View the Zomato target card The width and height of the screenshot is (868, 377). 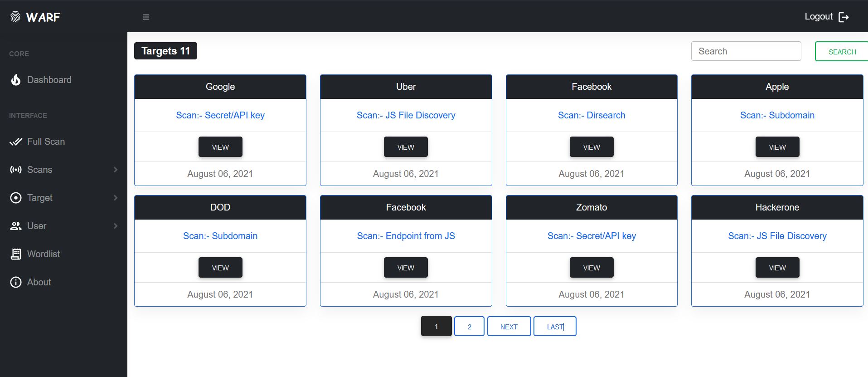[x=592, y=268]
